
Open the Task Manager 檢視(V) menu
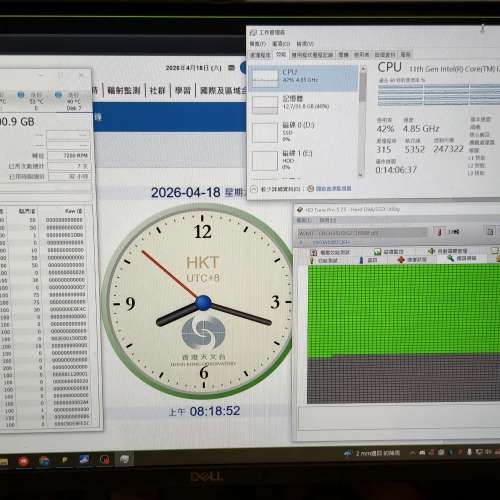pos(305,44)
